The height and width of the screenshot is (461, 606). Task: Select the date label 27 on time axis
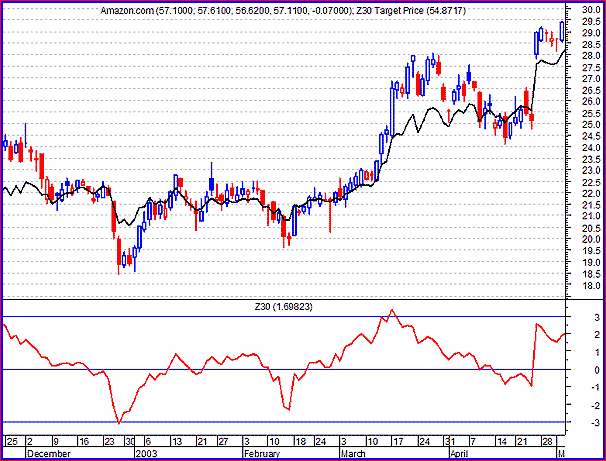(x=223, y=441)
